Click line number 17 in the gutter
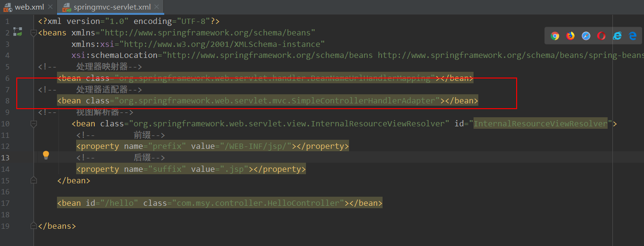644x246 pixels. (5, 203)
